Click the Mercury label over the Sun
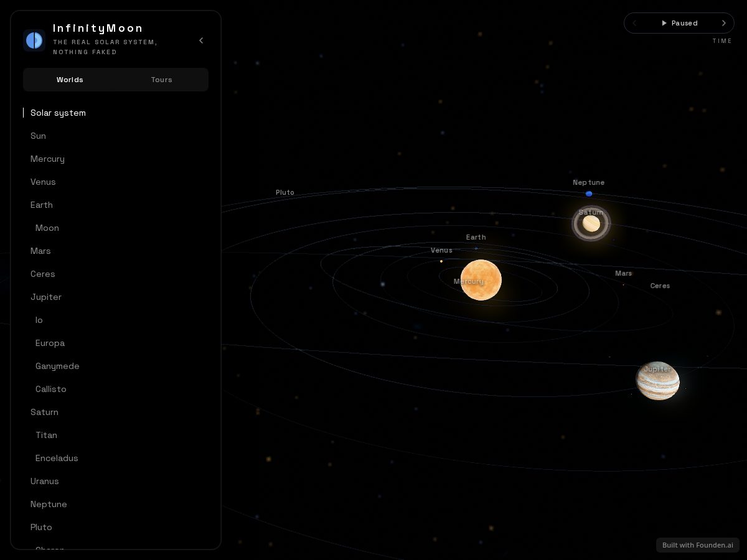747x560 pixels. pyautogui.click(x=469, y=281)
